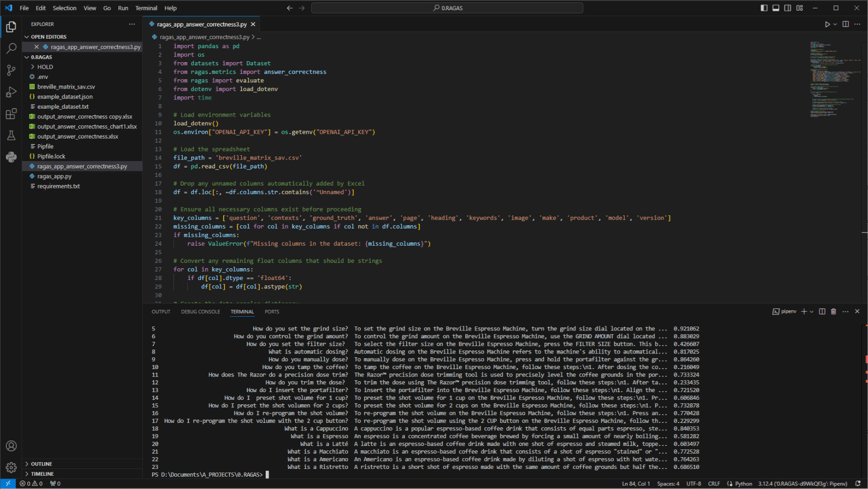Open the Python view in activity bar

pos(11,157)
